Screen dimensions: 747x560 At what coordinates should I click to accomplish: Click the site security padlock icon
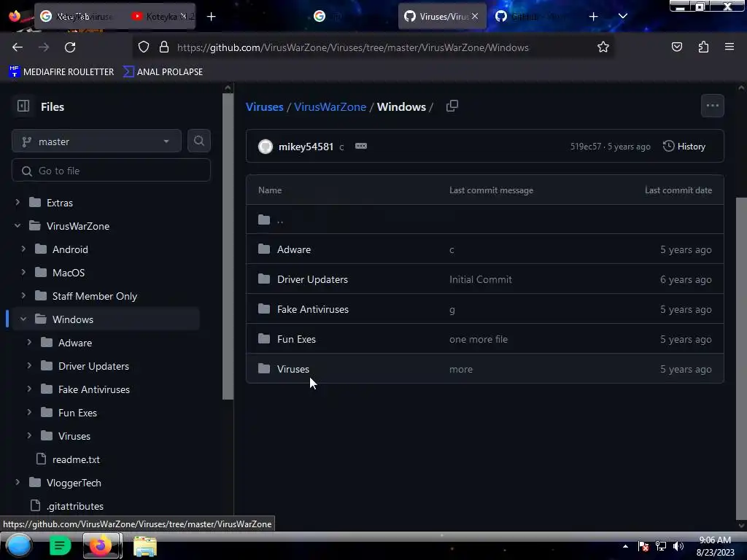(164, 47)
